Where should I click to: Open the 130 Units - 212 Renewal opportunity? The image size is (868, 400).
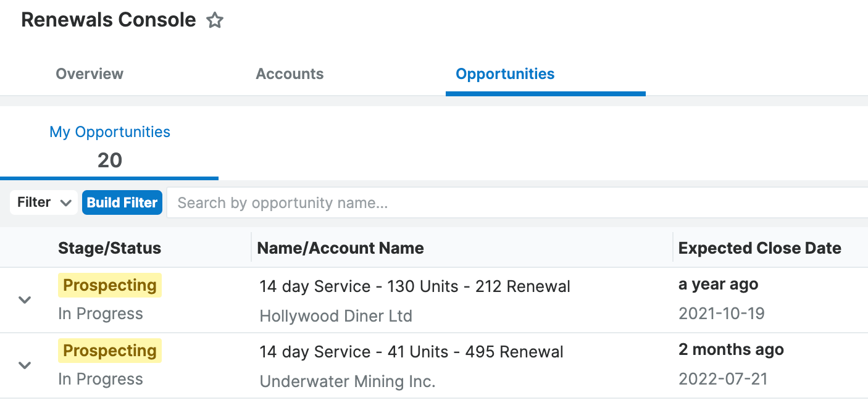pyautogui.click(x=414, y=286)
